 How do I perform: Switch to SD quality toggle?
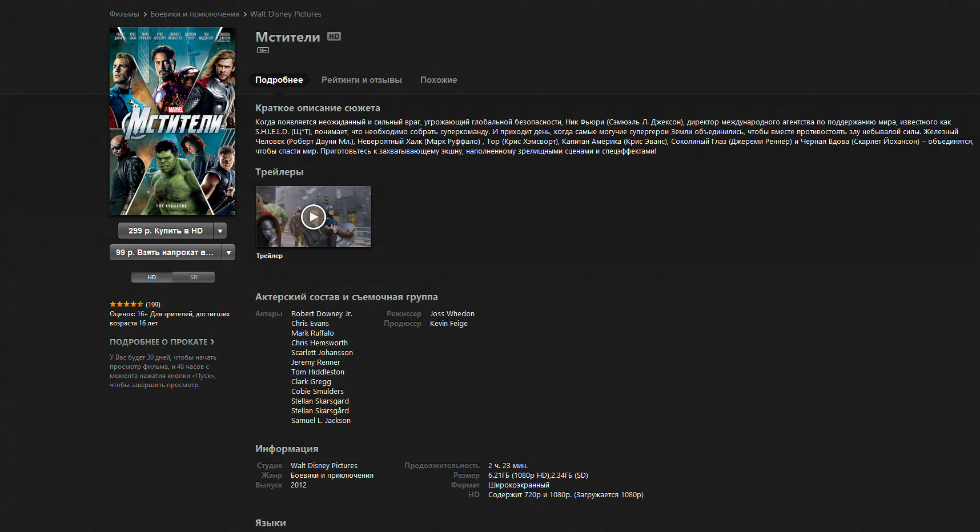pos(194,277)
